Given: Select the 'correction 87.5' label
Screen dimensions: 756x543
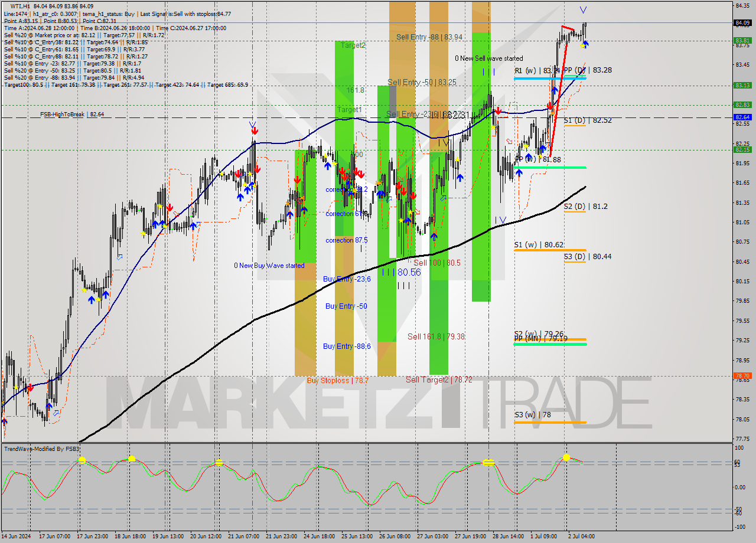Looking at the screenshot, I should tap(346, 240).
